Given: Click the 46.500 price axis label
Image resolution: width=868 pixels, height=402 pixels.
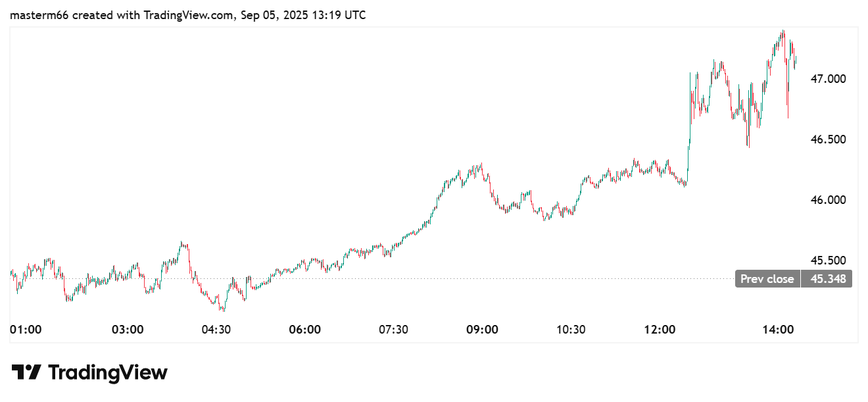Looking at the screenshot, I should (827, 139).
